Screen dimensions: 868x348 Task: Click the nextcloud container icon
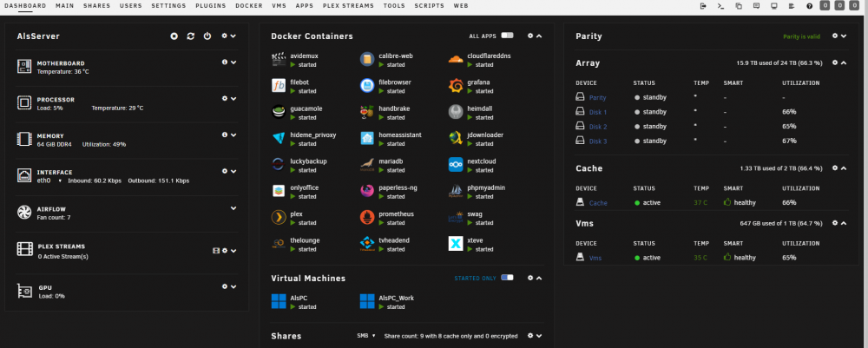(456, 164)
